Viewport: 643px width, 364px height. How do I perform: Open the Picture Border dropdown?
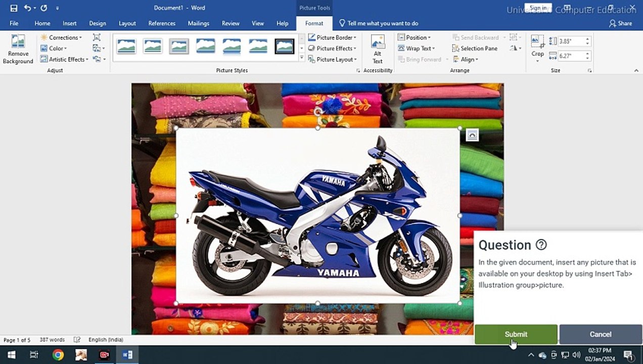click(332, 37)
